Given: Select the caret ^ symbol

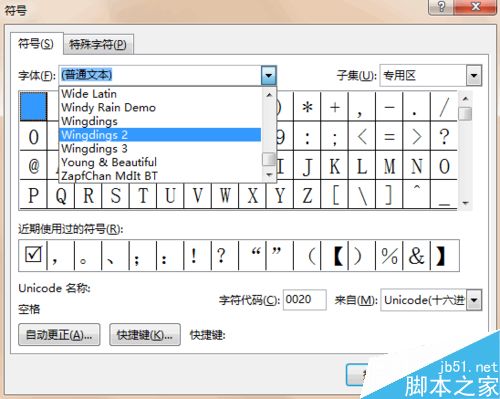Looking at the screenshot, I should [417, 195].
